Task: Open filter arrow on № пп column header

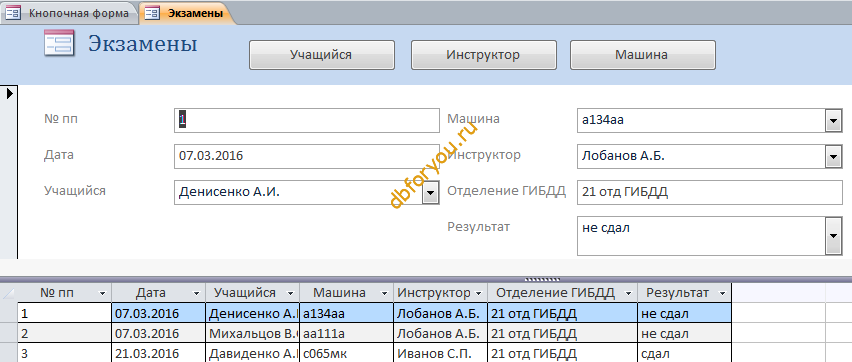Action: pyautogui.click(x=102, y=294)
